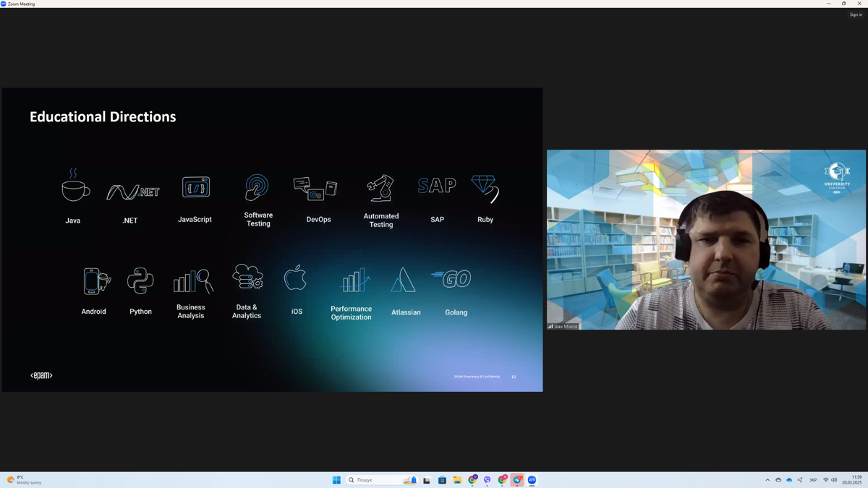Screen dimensions: 868x488
Task: Click the Zoom app icon in the title bar
Action: point(4,4)
